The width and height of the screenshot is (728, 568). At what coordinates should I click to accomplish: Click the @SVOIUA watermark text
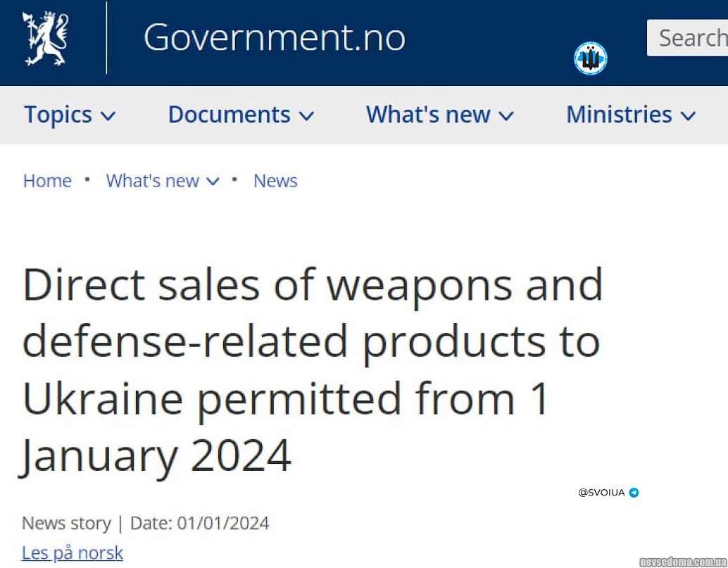click(601, 493)
